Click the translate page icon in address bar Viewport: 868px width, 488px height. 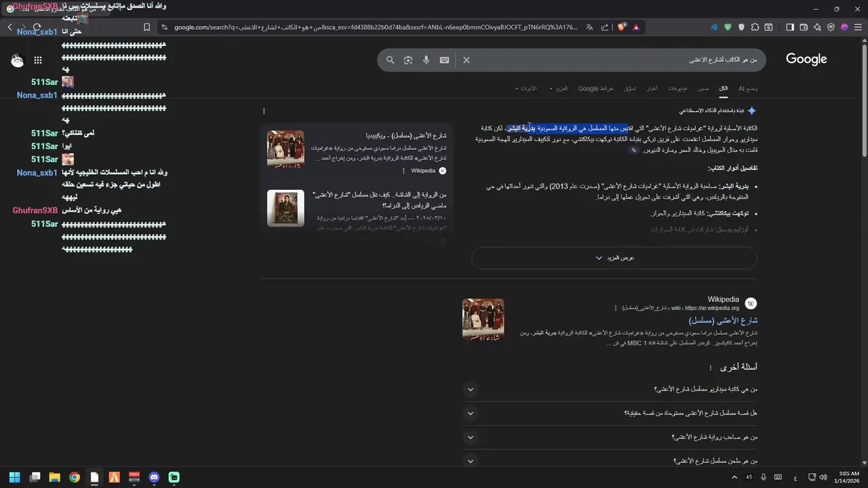coord(589,27)
